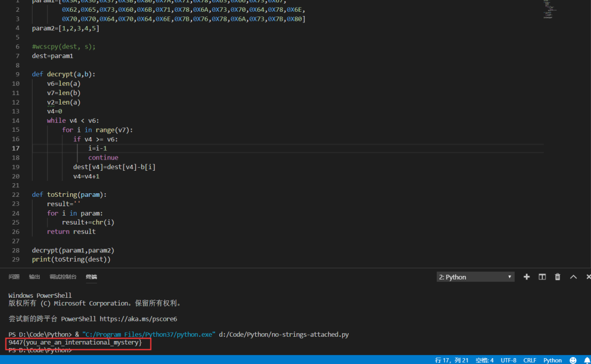Place cursor in 'def decrypt(a,b):'

tap(64, 74)
